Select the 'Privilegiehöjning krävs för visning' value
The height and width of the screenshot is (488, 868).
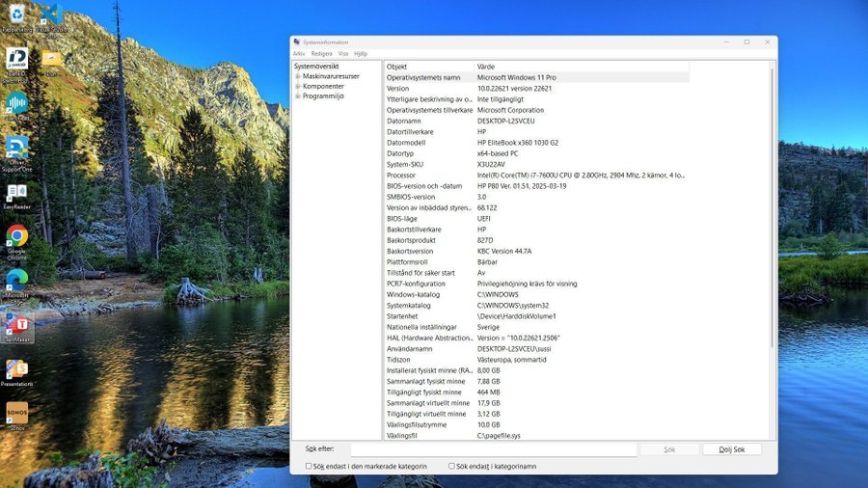527,284
